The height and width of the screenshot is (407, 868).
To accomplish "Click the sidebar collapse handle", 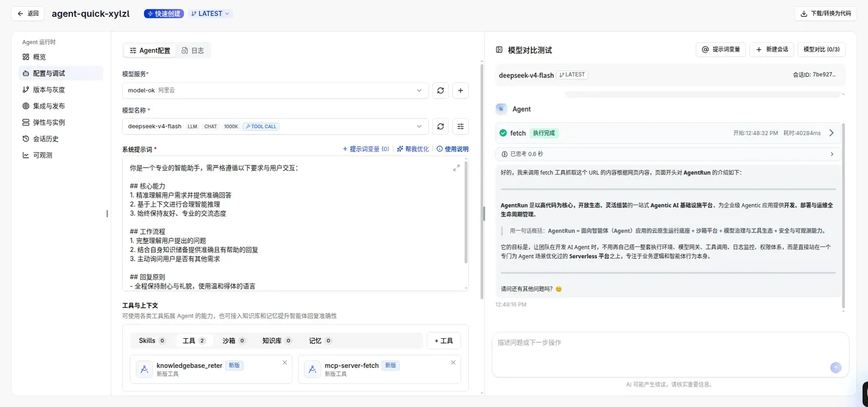I will point(107,213).
